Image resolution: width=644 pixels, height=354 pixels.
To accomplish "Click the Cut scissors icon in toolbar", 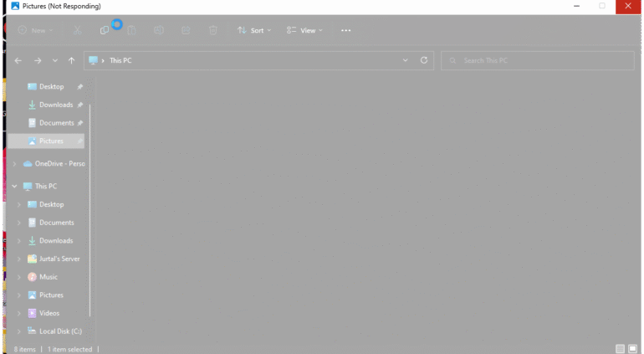I will tap(76, 30).
